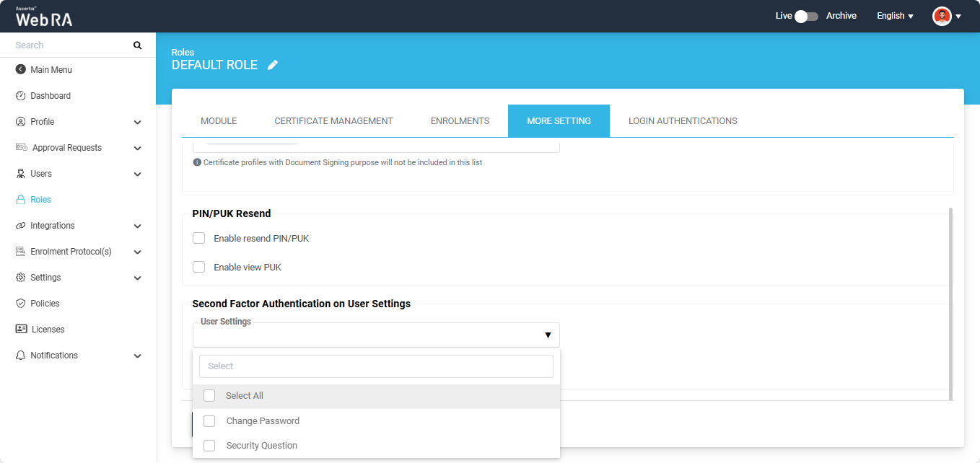
Task: Expand the Integrations sidebar menu
Action: coord(137,226)
